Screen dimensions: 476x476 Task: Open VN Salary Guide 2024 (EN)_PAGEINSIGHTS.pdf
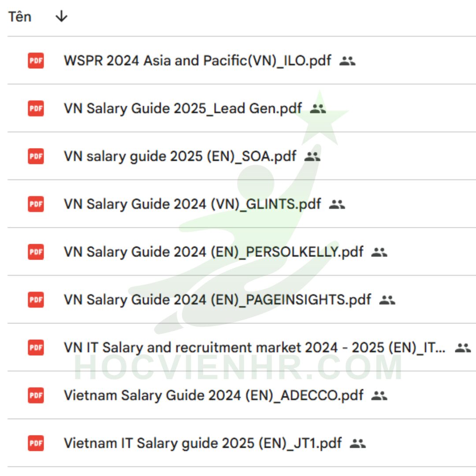217,300
